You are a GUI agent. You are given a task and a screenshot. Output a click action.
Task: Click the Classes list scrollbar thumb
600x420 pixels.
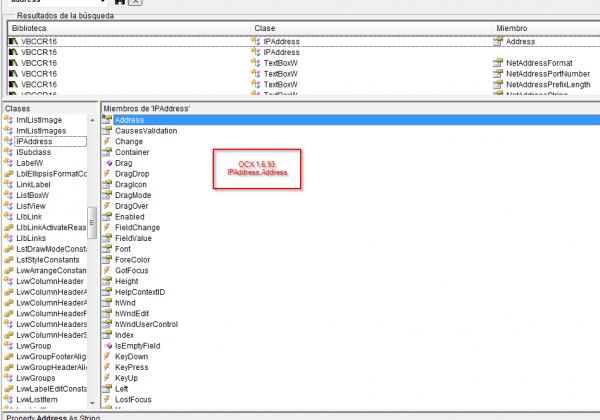[x=92, y=223]
